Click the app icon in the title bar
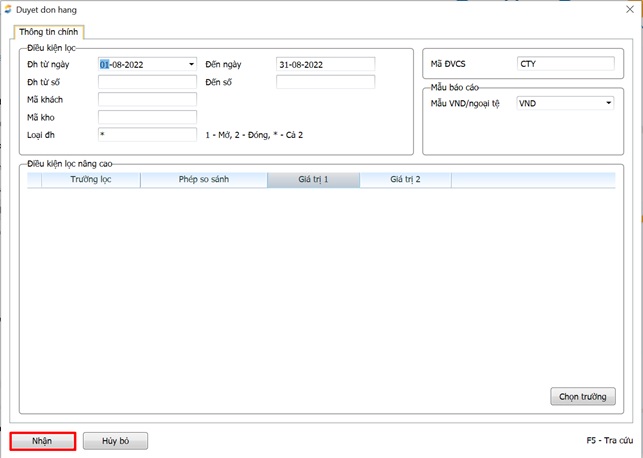643x458 pixels. (10, 8)
